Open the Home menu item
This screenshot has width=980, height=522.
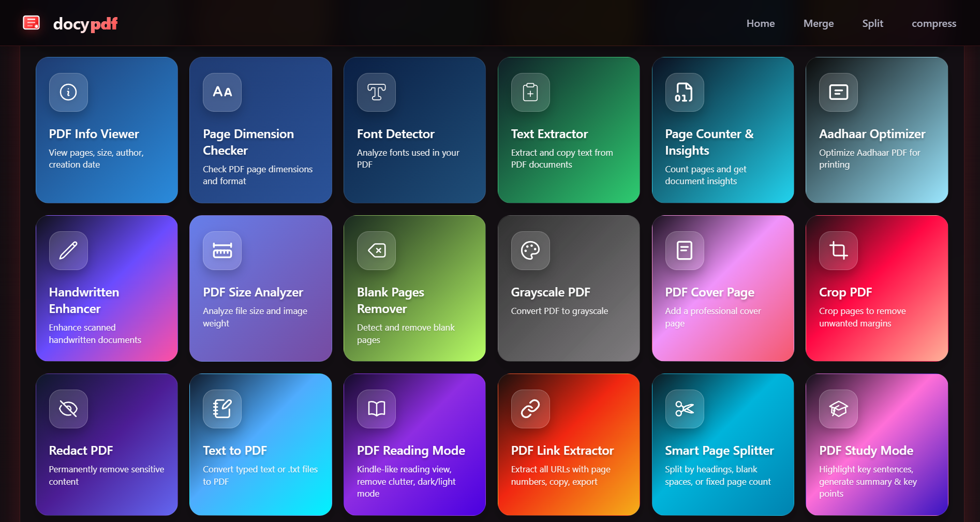point(760,23)
